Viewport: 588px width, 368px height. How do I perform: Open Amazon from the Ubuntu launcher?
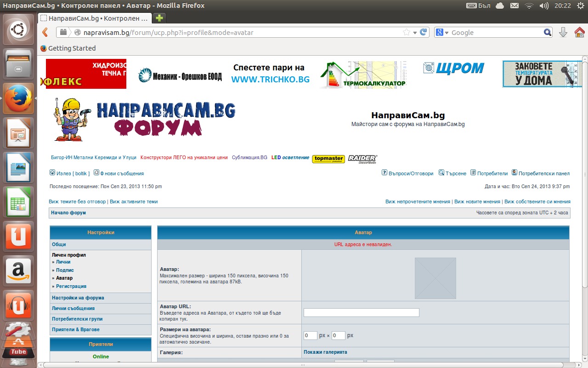18,271
